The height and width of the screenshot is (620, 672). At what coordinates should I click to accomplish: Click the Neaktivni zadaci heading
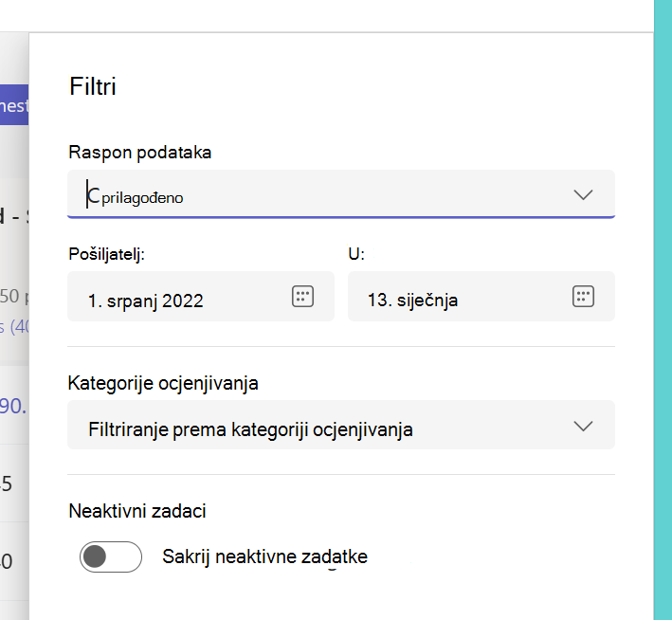click(137, 511)
